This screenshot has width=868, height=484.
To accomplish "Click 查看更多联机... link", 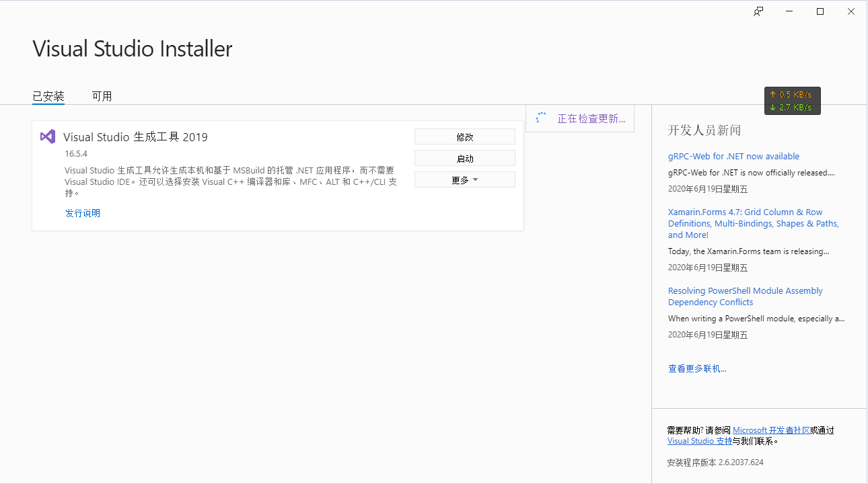I will 697,368.
